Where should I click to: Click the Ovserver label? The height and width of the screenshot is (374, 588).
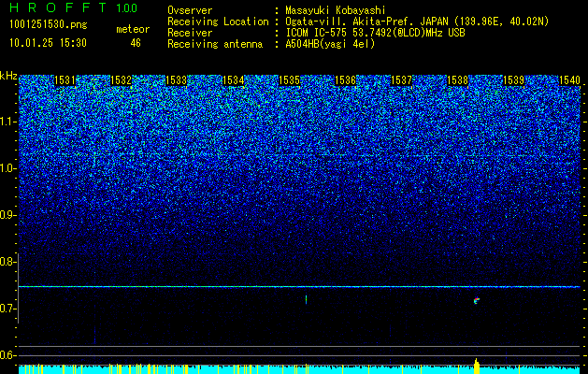190,11
